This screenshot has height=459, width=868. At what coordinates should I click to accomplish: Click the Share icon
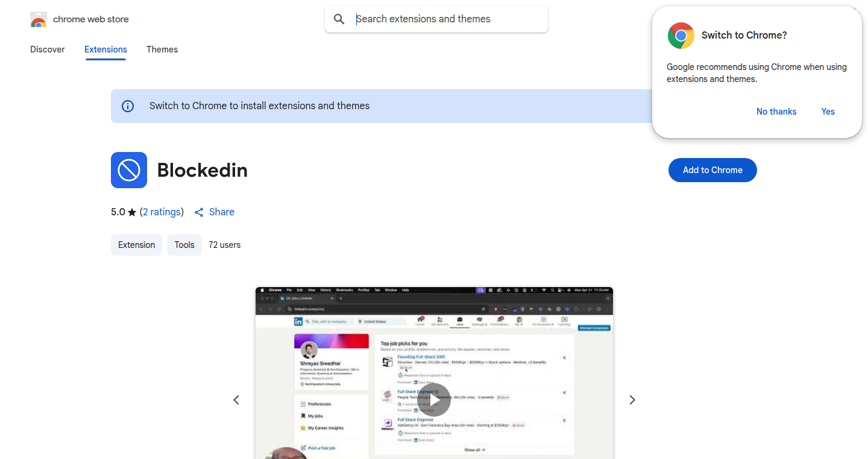pos(199,212)
